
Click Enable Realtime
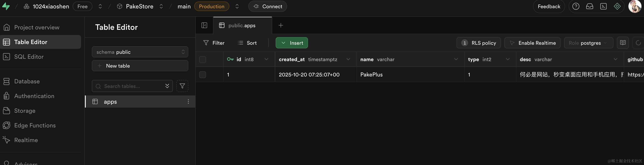pos(532,43)
